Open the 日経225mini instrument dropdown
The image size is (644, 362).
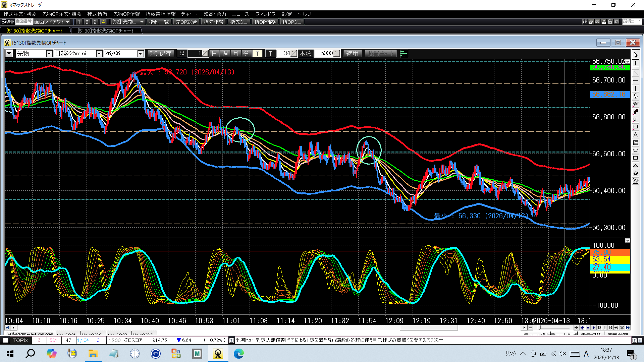coord(99,54)
